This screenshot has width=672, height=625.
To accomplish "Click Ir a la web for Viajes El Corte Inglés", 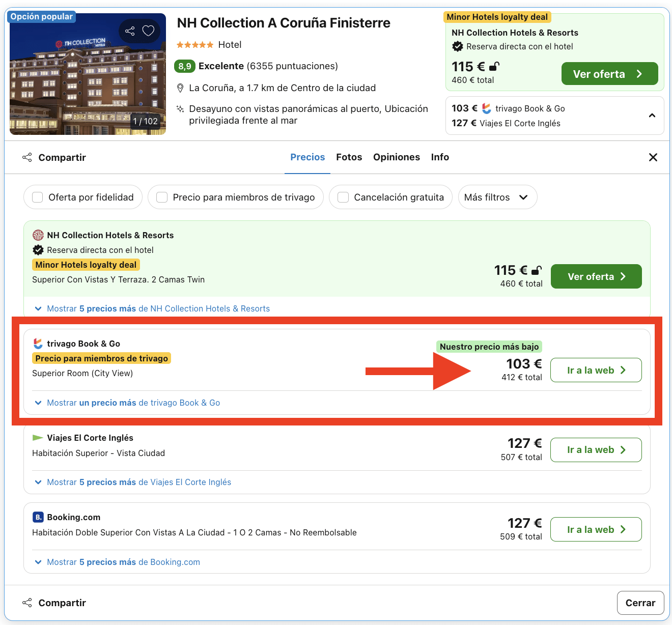I will (x=596, y=449).
